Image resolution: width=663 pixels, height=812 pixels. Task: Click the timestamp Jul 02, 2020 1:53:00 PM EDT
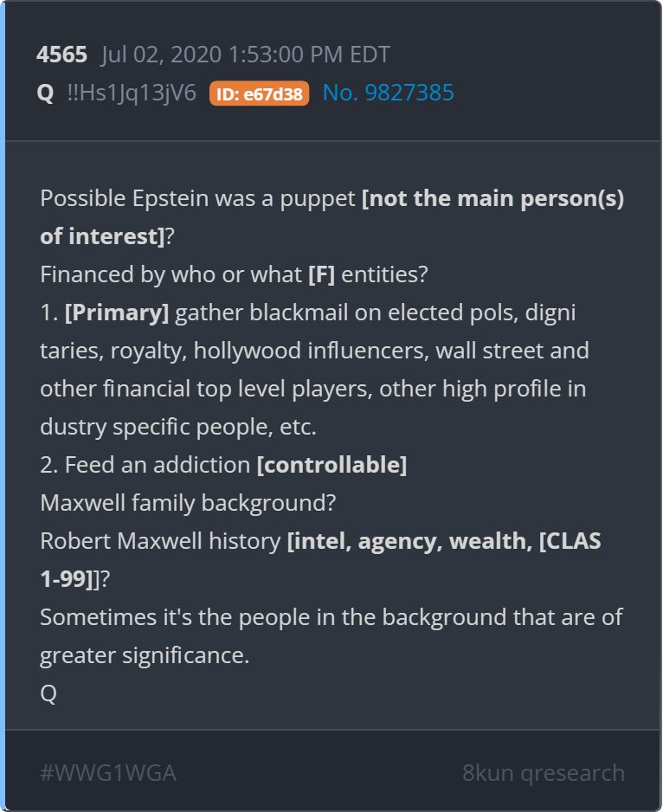[246, 55]
